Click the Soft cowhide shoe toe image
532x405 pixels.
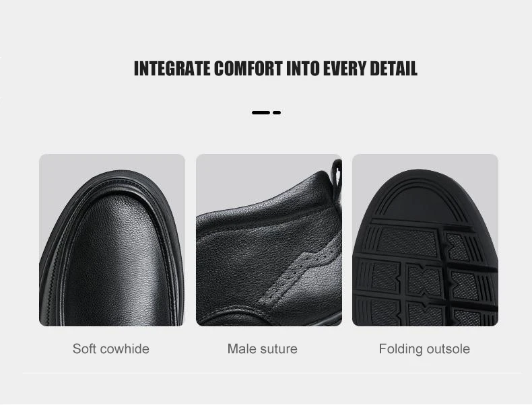pos(112,240)
